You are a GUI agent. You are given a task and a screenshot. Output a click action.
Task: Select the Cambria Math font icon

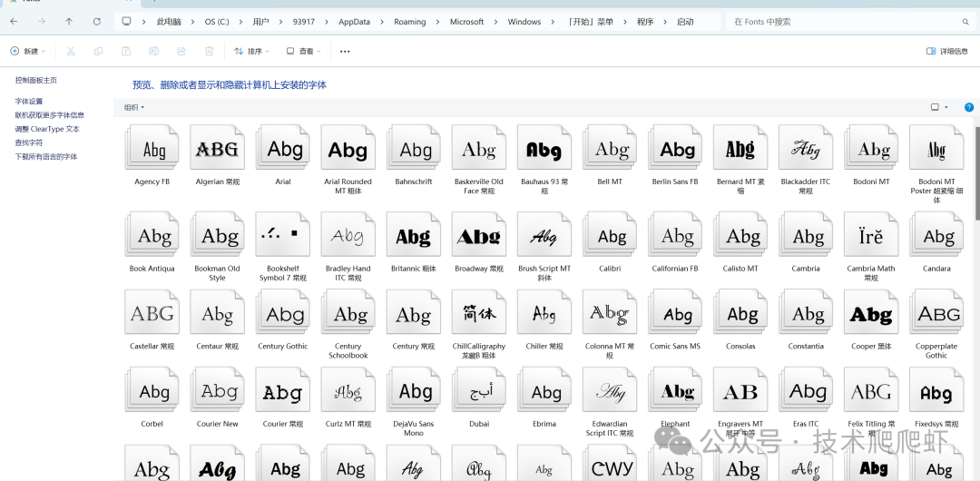871,235
